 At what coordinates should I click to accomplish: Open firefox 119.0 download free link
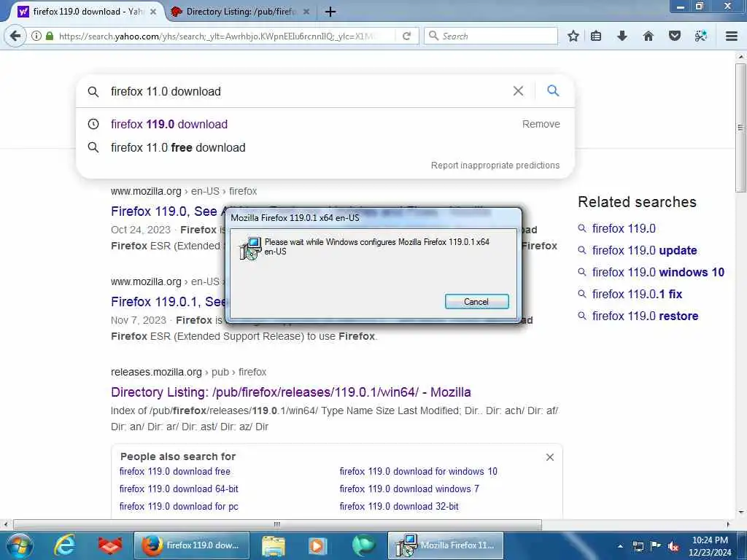pyautogui.click(x=175, y=472)
